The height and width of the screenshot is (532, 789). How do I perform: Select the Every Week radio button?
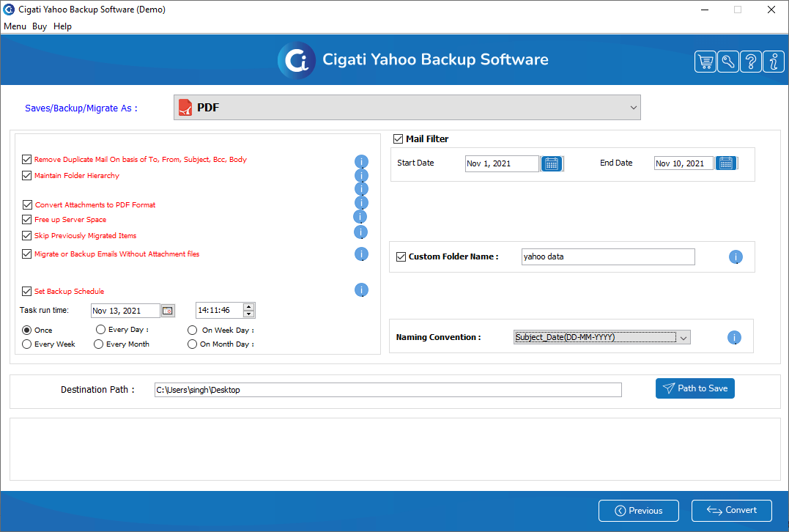point(26,344)
